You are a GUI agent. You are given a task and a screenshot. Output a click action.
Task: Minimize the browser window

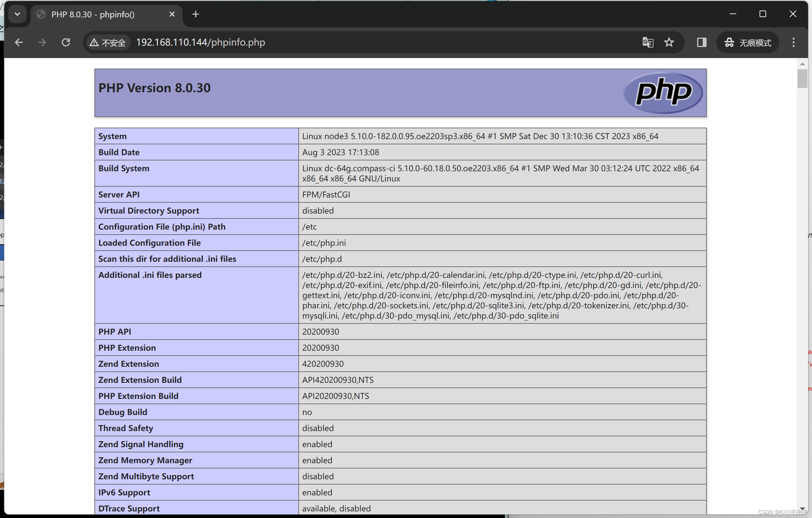733,14
